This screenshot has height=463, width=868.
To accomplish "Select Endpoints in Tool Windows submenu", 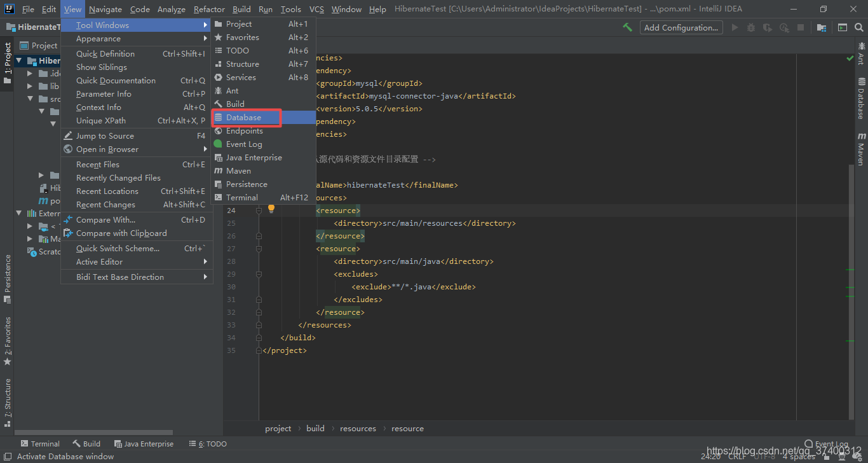I will tap(264, 131).
